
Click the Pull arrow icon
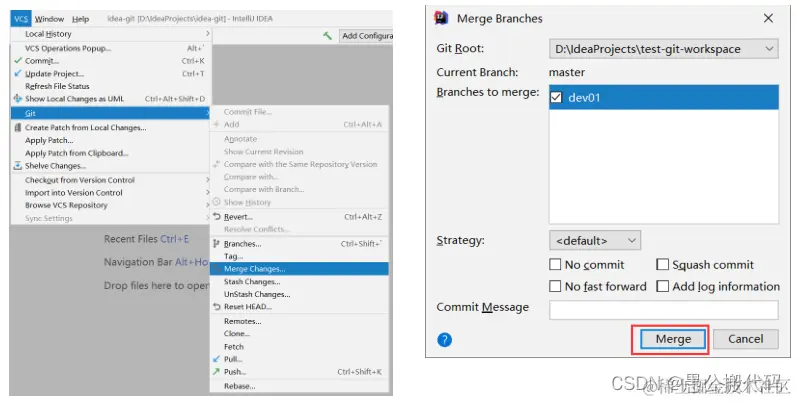tap(217, 359)
